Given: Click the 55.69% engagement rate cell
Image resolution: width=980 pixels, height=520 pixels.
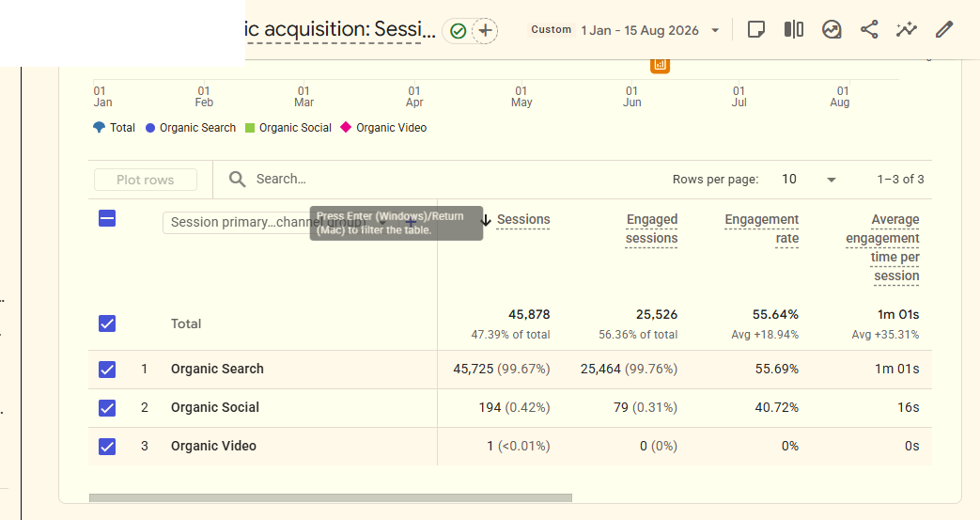Looking at the screenshot, I should 777,370.
